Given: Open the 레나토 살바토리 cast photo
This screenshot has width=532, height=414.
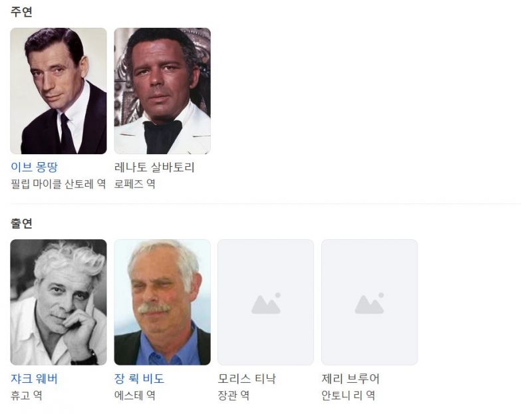Looking at the screenshot, I should pyautogui.click(x=162, y=91).
